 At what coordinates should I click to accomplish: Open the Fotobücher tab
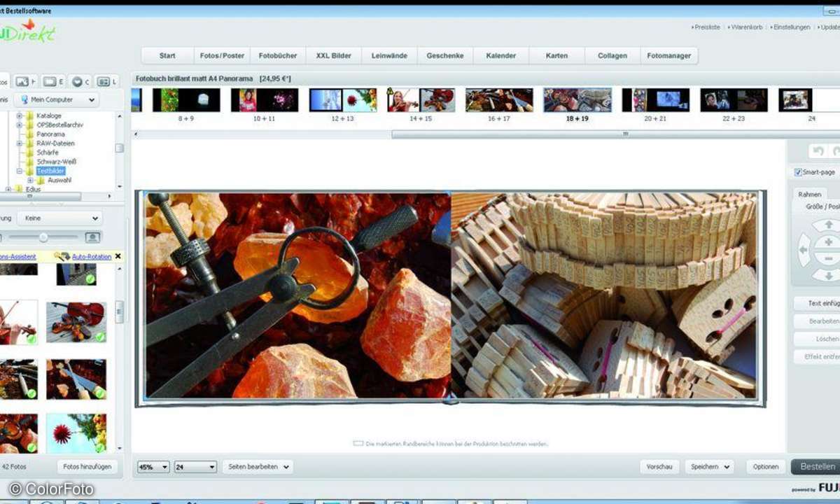pos(278,56)
